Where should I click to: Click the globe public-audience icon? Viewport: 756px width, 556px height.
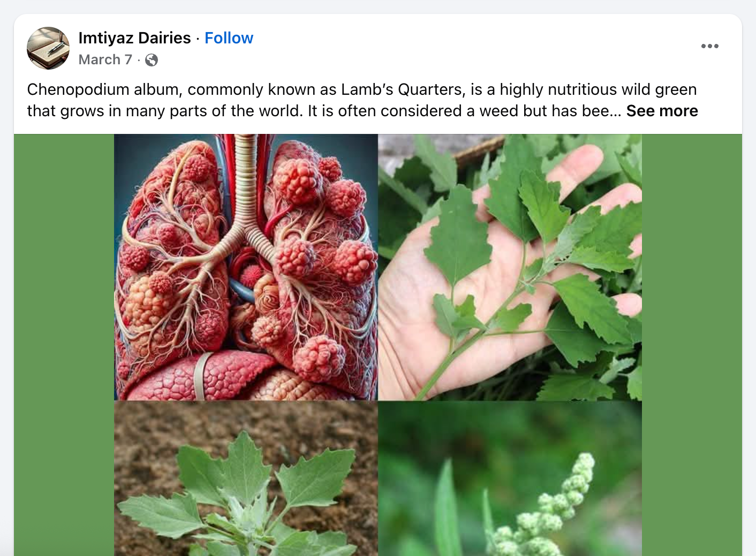(x=152, y=60)
